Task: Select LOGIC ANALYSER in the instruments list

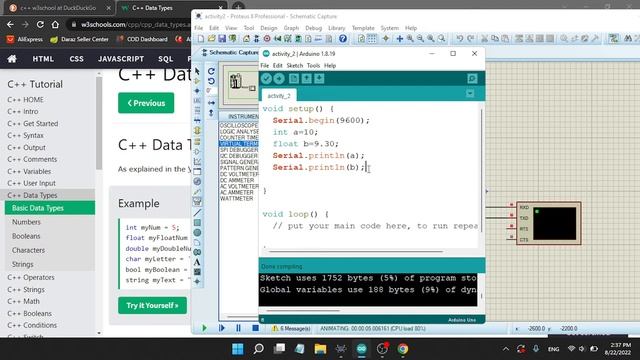Action: tap(239, 131)
